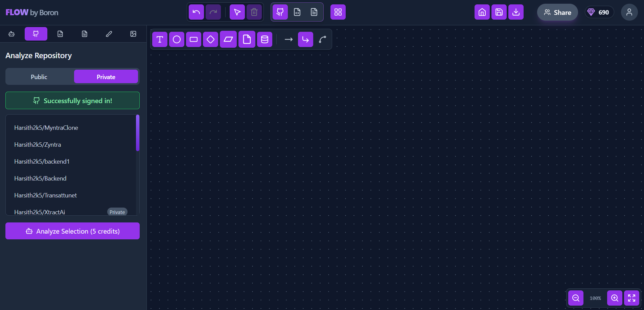Select the Text shape tool
This screenshot has height=310, width=644.
click(160, 39)
